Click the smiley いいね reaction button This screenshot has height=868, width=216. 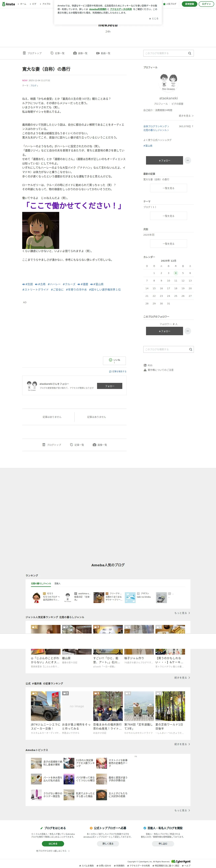coord(114,360)
